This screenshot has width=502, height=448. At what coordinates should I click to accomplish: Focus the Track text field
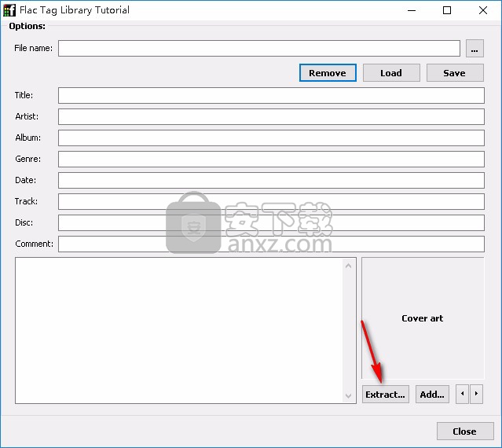click(271, 201)
